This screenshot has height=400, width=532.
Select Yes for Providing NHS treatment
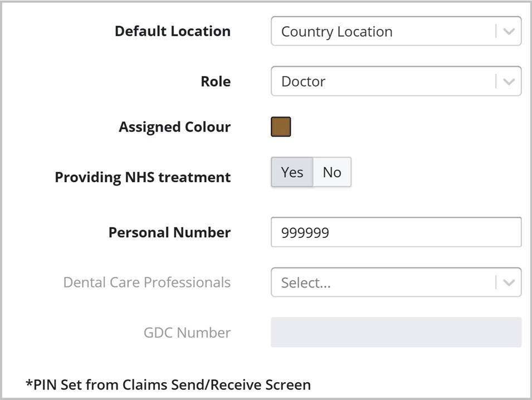coord(292,172)
